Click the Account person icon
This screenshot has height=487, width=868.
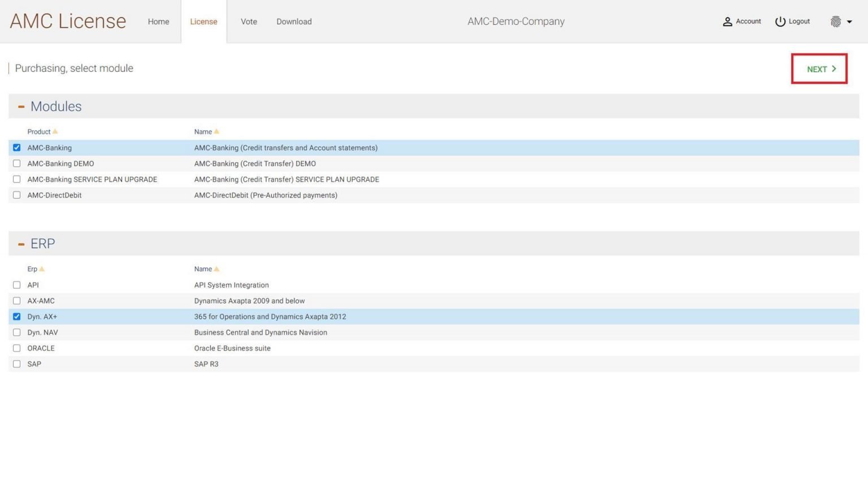click(x=727, y=21)
